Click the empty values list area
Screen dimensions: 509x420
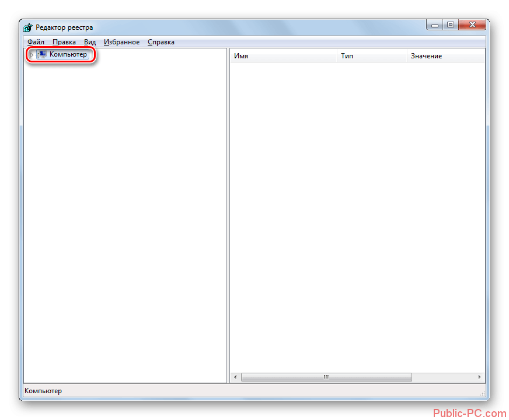356,216
